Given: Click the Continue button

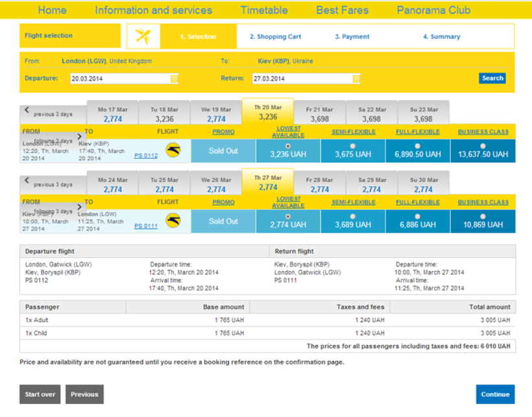Looking at the screenshot, I should point(495,394).
